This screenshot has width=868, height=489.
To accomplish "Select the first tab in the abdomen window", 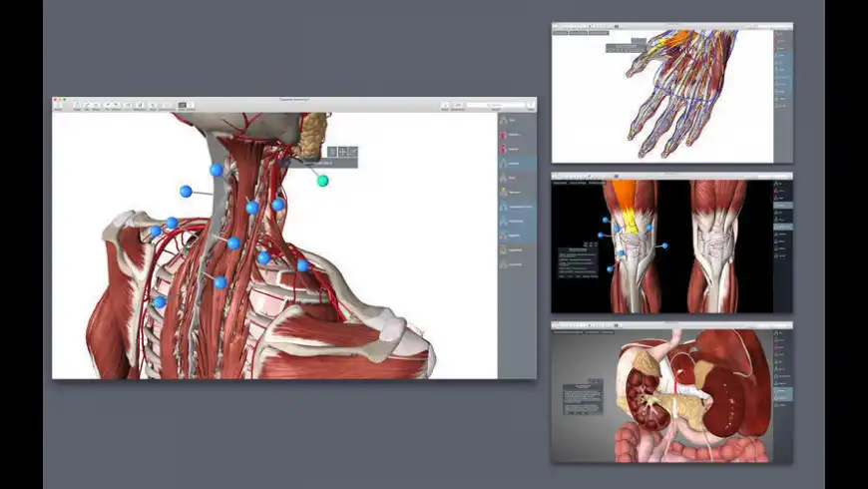I will tap(568, 331).
